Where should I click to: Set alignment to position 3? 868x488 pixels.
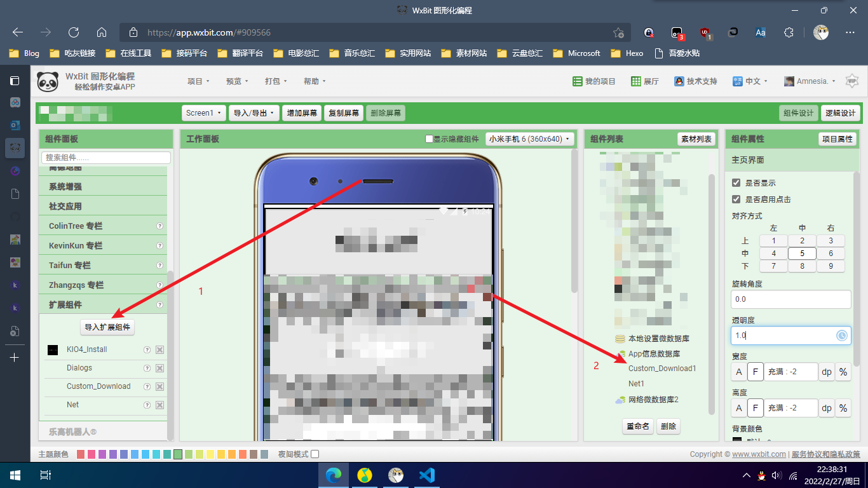[831, 241]
